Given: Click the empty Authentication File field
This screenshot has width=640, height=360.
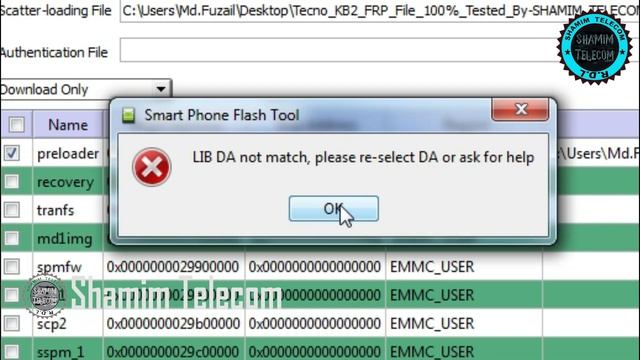Looking at the screenshot, I should [380, 51].
